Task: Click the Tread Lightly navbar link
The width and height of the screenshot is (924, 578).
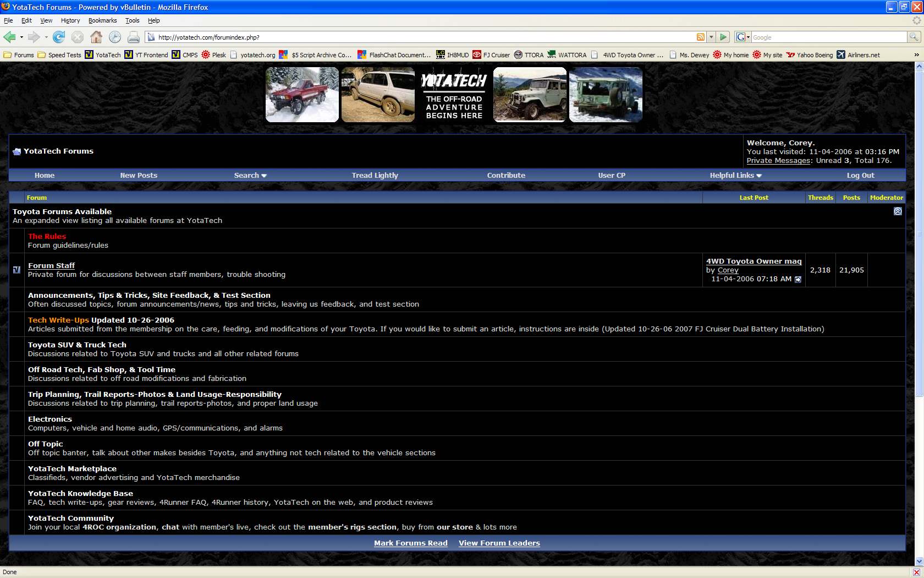Action: tap(375, 175)
